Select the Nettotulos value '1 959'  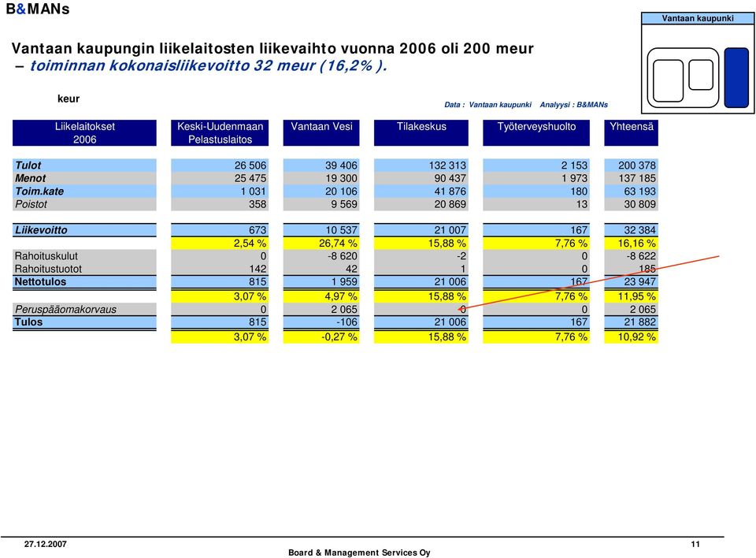[344, 282]
